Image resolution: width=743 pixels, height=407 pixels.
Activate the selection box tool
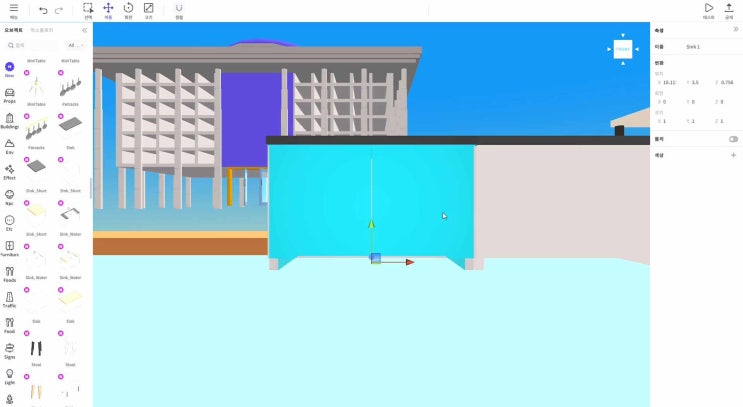(88, 10)
